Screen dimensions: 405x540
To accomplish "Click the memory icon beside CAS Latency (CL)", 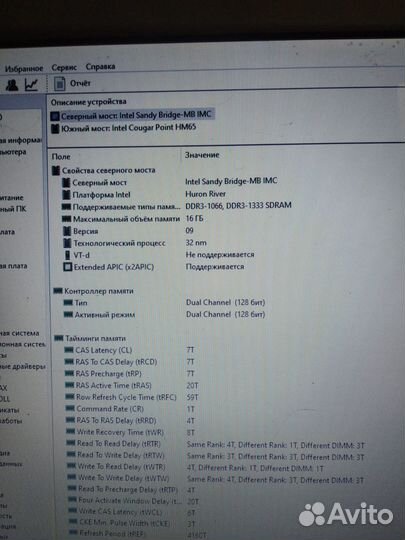I will coord(69,350).
